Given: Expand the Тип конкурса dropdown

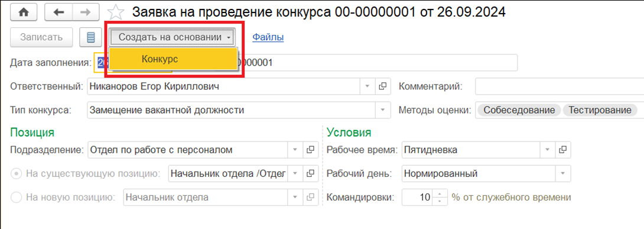Looking at the screenshot, I should coord(383,110).
